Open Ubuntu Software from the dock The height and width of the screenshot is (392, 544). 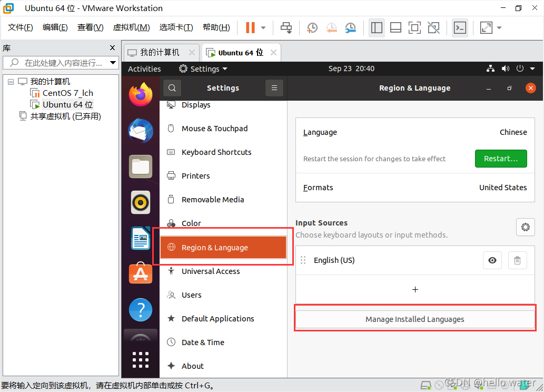141,274
